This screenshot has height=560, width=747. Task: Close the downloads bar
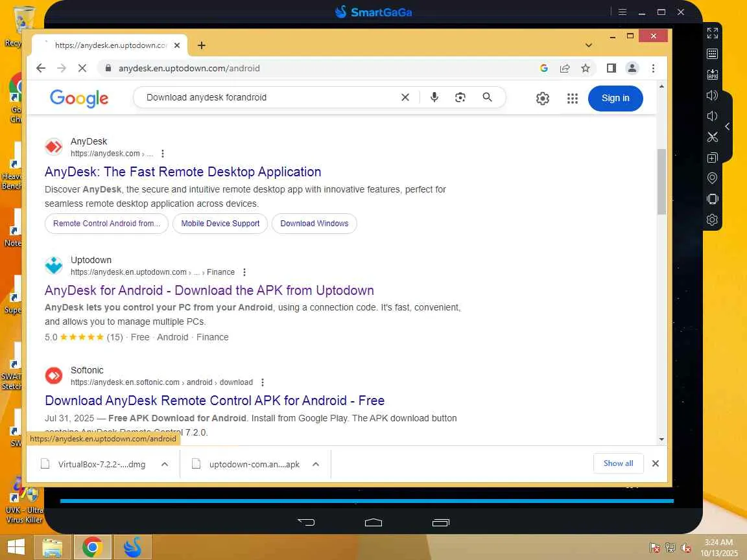coord(656,463)
